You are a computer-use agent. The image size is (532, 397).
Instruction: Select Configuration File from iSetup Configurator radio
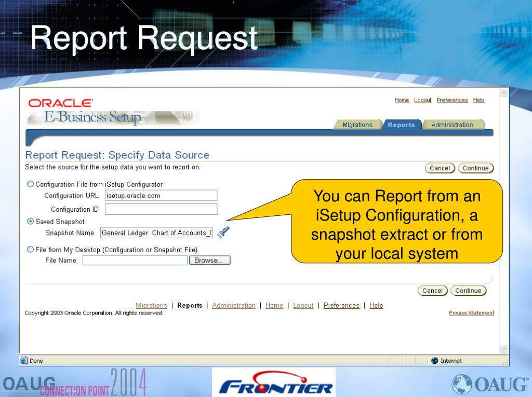pos(30,184)
